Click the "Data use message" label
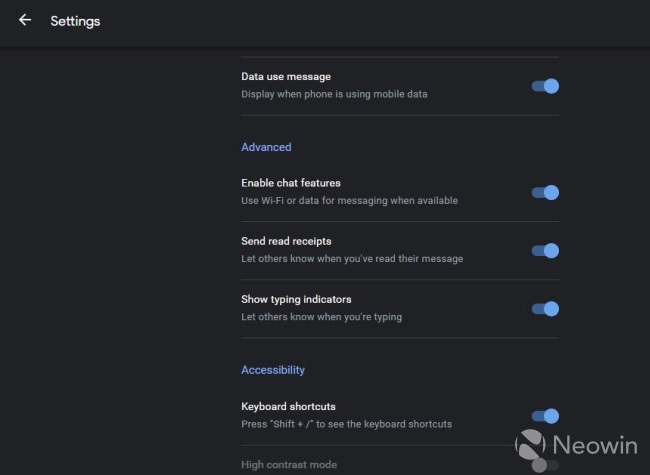The width and height of the screenshot is (650, 475). (x=286, y=77)
